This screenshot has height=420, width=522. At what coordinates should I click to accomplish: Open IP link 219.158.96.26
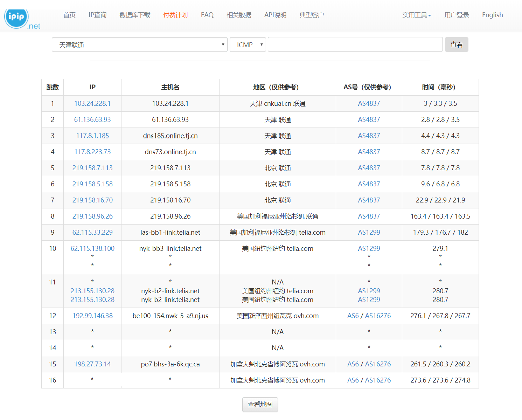coord(92,216)
